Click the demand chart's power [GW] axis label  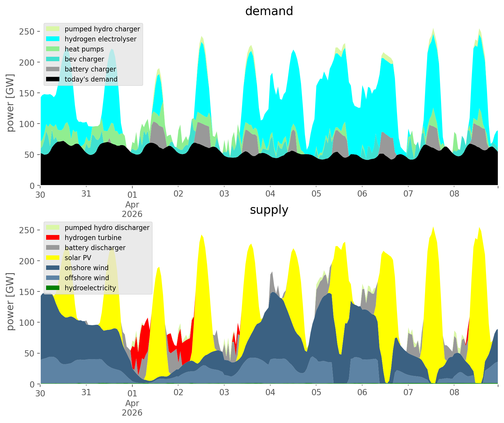click(10, 103)
